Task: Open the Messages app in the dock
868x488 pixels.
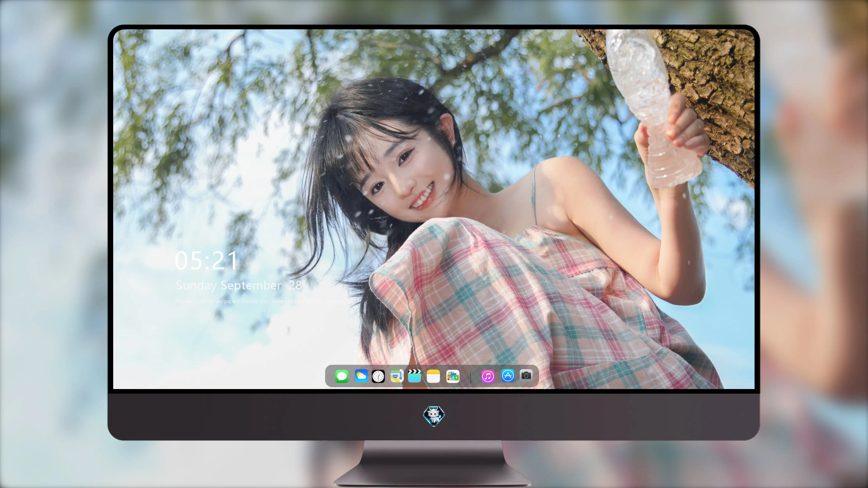Action: [x=342, y=376]
